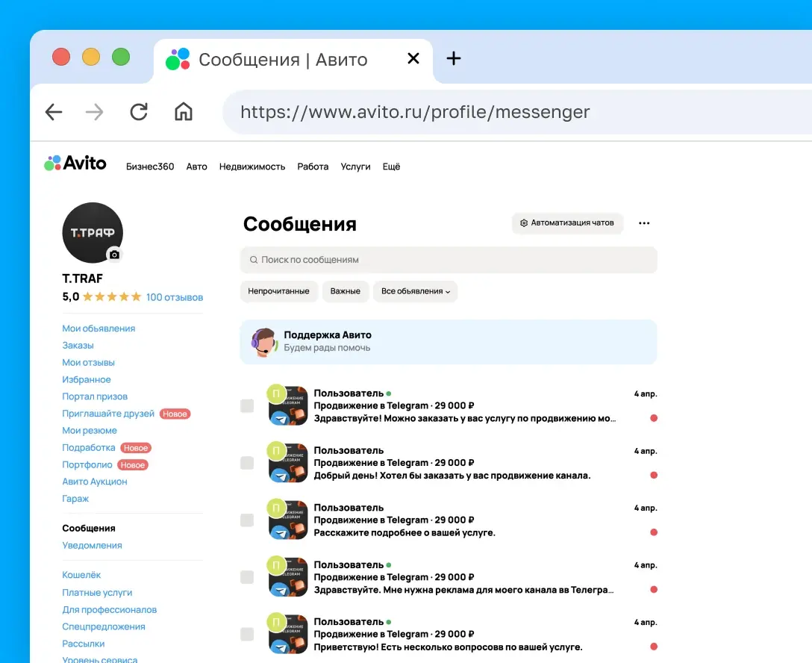Click the Т.ТРАФ profile avatar
The width and height of the screenshot is (812, 663).
[x=93, y=232]
